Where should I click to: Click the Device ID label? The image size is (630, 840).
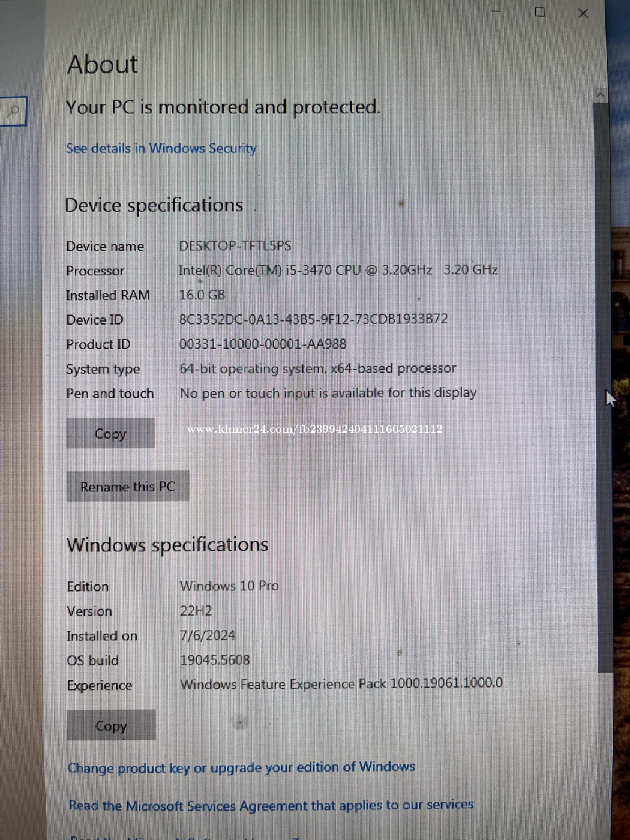[95, 320]
